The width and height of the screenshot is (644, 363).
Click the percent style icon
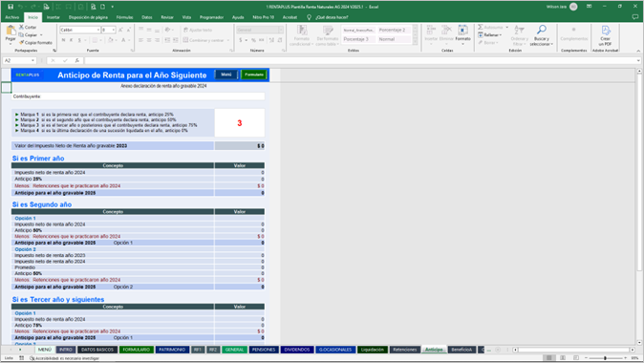(253, 40)
